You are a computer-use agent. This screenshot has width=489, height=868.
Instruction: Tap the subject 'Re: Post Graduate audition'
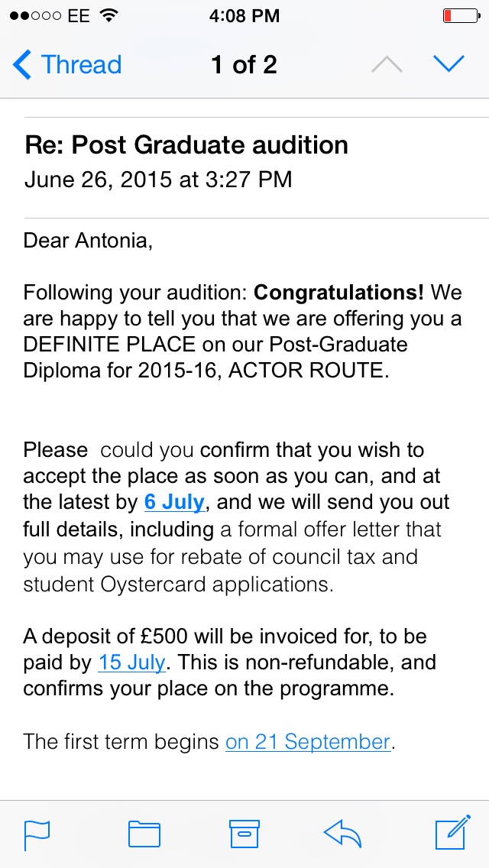(186, 144)
